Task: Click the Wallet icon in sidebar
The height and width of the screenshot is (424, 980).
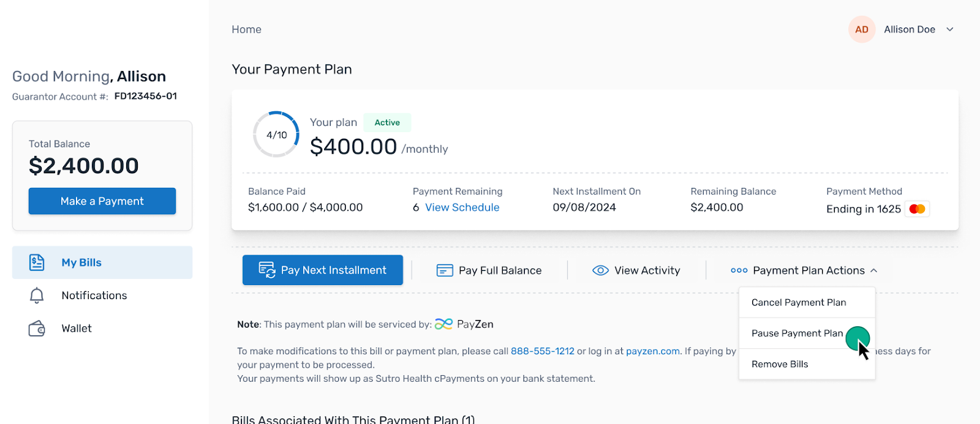Action: click(37, 329)
